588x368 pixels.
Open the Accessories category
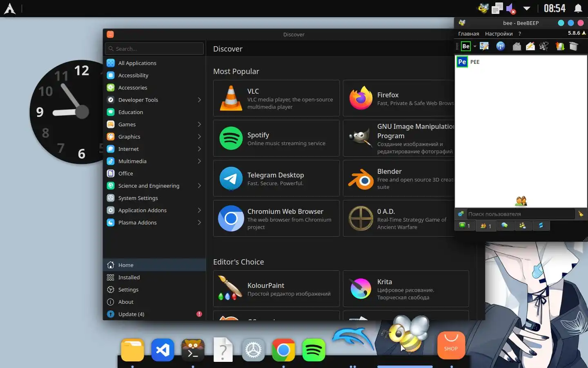[x=154, y=88]
